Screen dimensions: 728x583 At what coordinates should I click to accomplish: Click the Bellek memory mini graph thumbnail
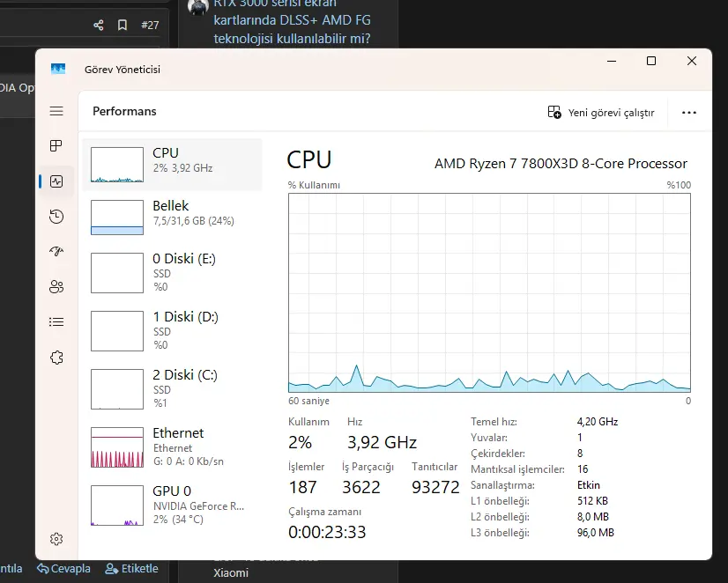coord(117,218)
